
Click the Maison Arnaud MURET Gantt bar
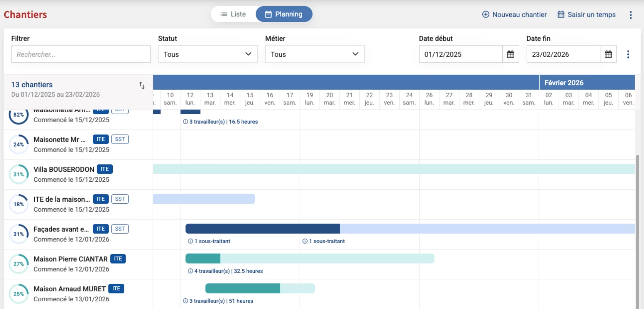(x=260, y=288)
